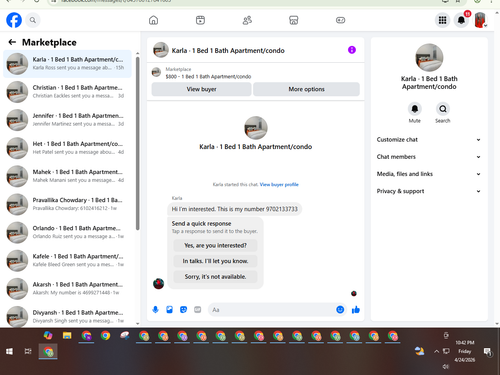Send a thumbs-up like
Screen dimensions: 500x375
tap(356, 310)
